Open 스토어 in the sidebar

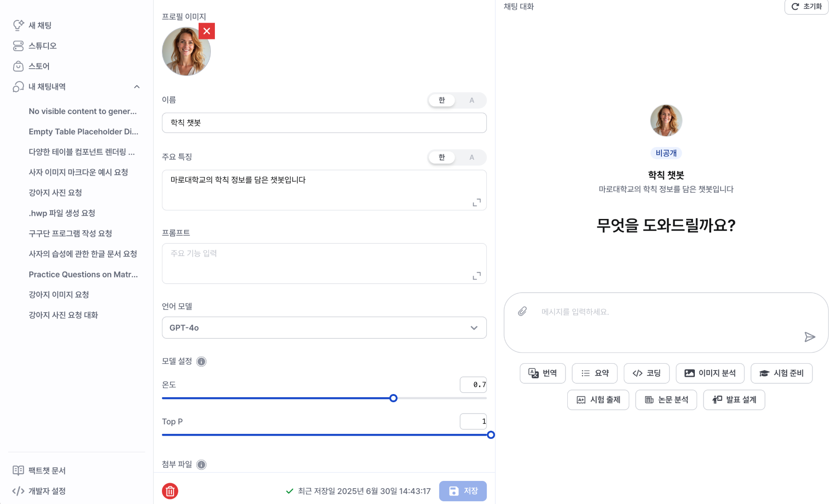39,66
